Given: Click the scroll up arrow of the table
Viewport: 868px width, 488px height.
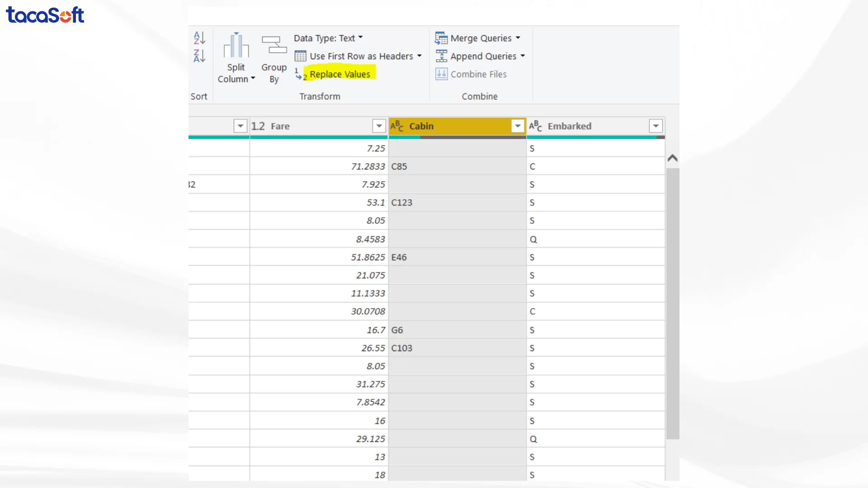Looking at the screenshot, I should (672, 158).
